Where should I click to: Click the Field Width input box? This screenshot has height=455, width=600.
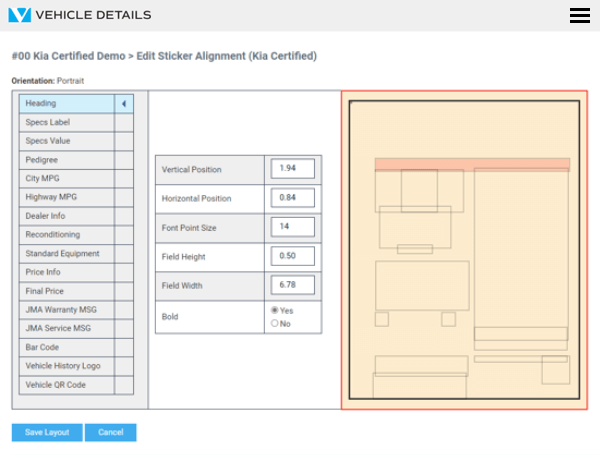click(x=292, y=286)
